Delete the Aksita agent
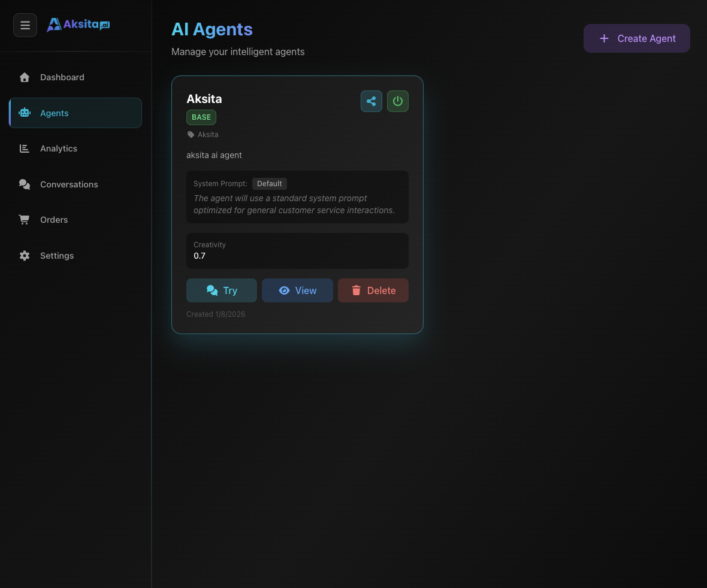This screenshot has height=588, width=707. tap(373, 290)
